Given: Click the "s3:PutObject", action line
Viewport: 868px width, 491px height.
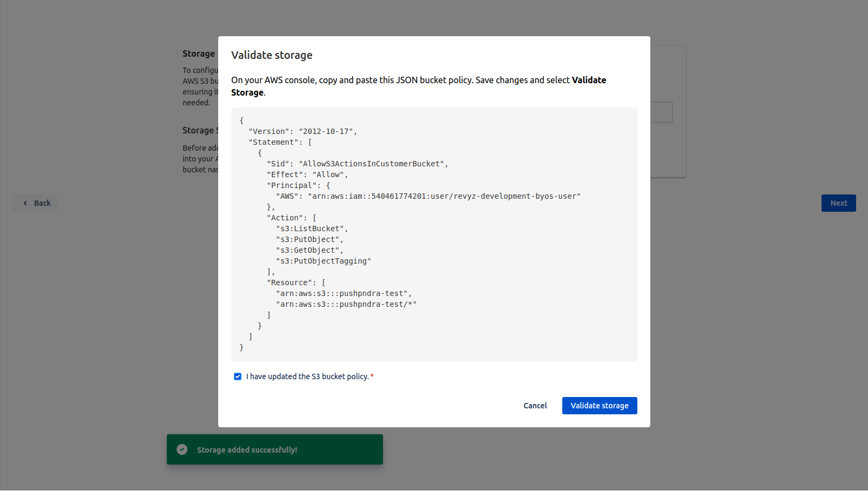Looking at the screenshot, I should tap(309, 239).
